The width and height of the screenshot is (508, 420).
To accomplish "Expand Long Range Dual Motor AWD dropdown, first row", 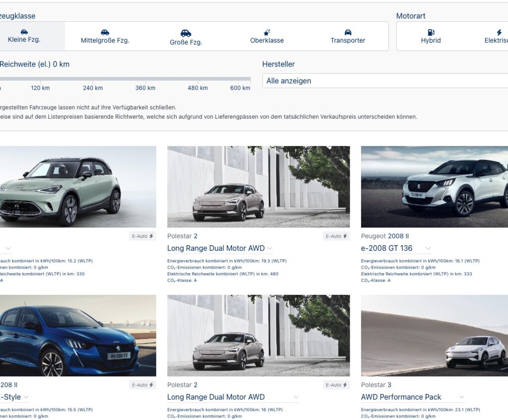I will [269, 248].
